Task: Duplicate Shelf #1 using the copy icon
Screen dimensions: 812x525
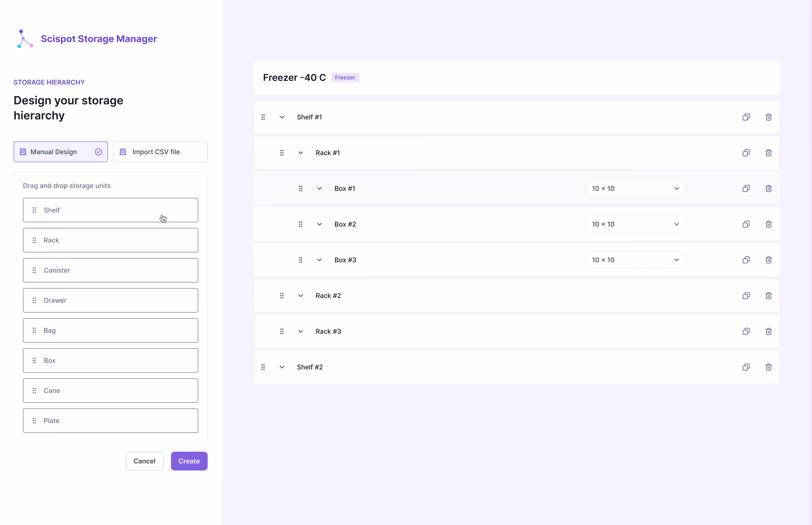Action: coord(746,117)
